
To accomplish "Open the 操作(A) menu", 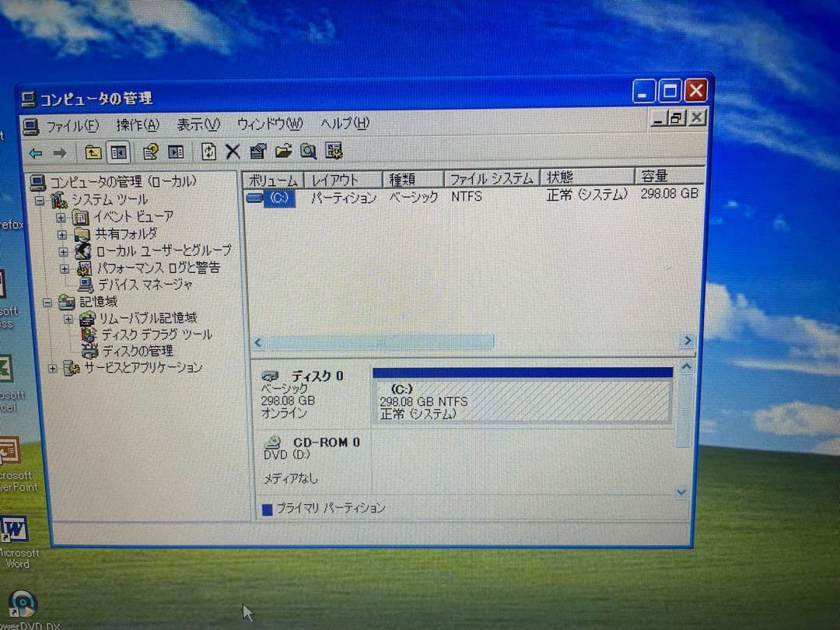I will [x=138, y=124].
